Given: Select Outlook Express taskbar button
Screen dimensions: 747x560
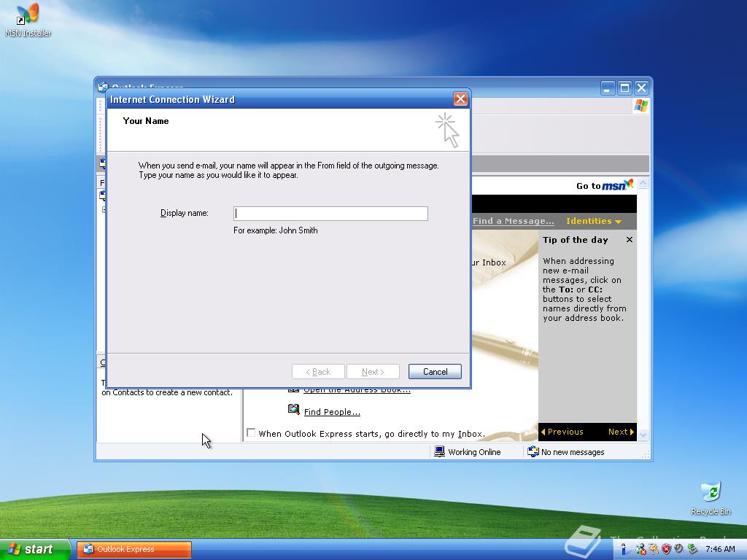Looking at the screenshot, I should click(x=134, y=550).
